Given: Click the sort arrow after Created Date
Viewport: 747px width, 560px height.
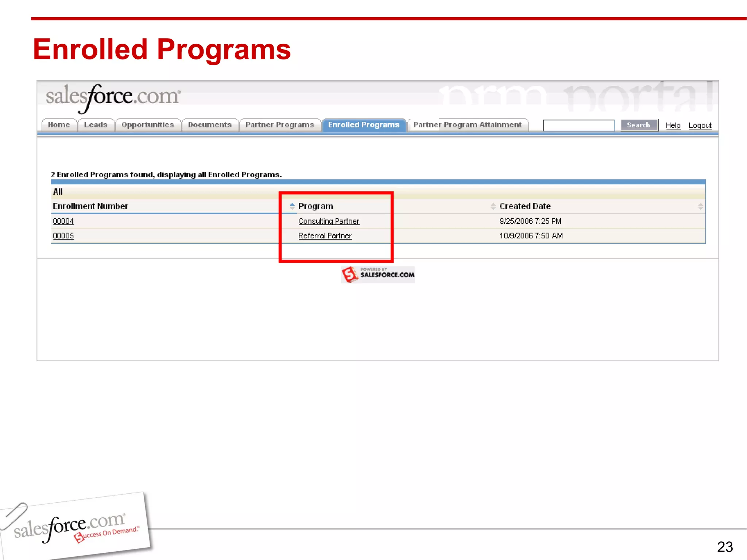Looking at the screenshot, I should pos(700,206).
